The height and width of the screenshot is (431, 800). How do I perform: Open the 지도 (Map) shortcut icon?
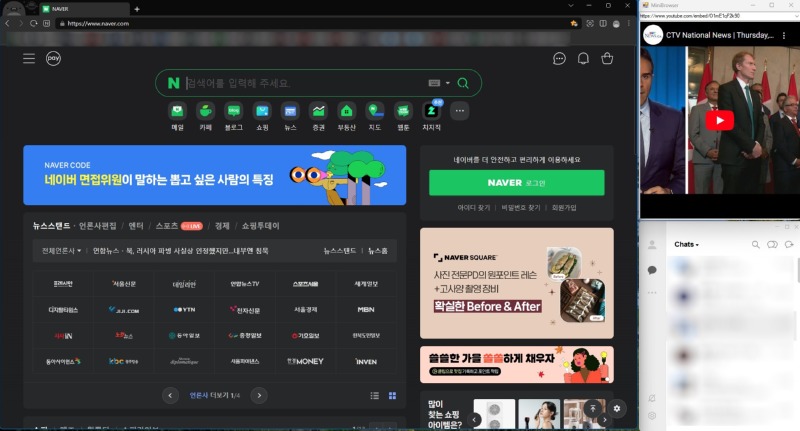tap(375, 111)
